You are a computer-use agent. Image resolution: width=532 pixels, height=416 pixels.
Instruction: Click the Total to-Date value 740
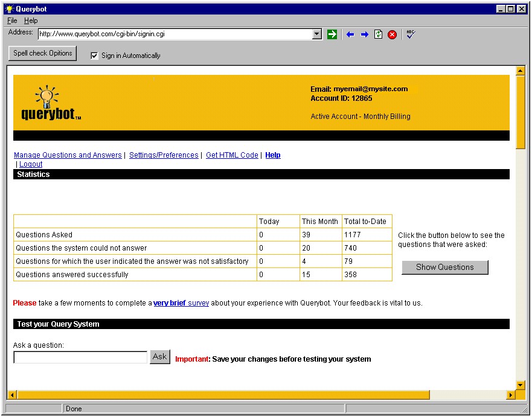(x=350, y=248)
